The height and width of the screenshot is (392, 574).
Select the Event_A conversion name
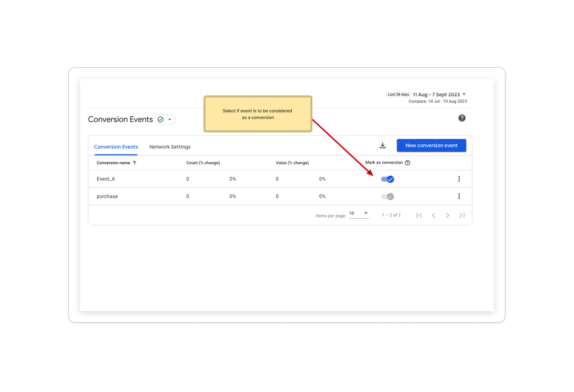point(106,179)
